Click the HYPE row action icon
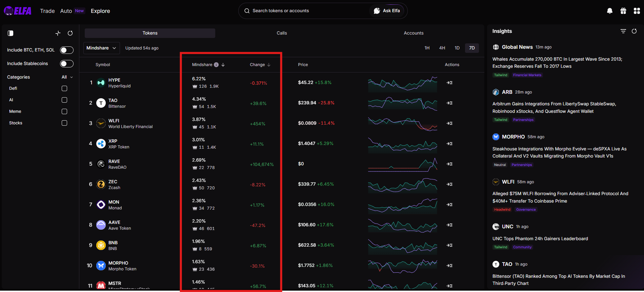 click(449, 83)
